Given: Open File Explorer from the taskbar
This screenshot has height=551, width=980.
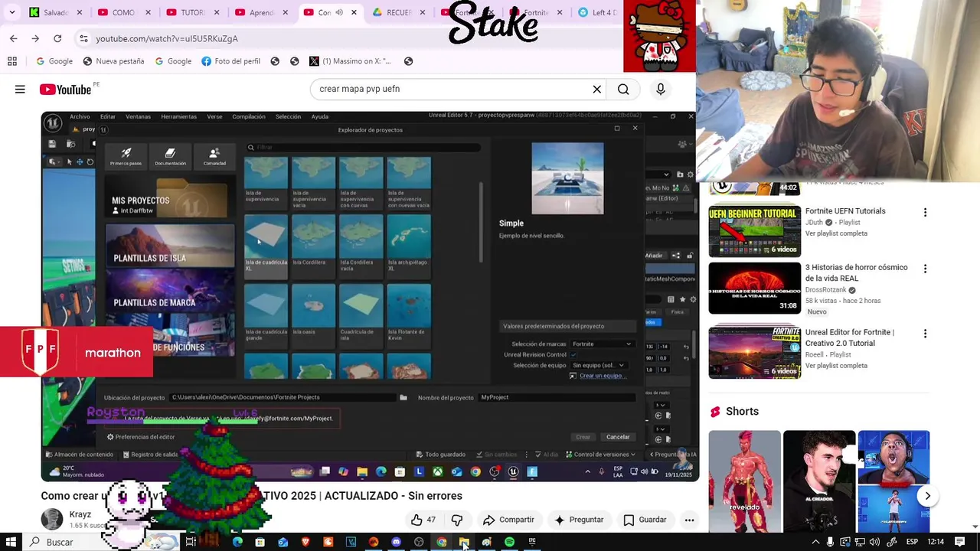Looking at the screenshot, I should pos(464,542).
